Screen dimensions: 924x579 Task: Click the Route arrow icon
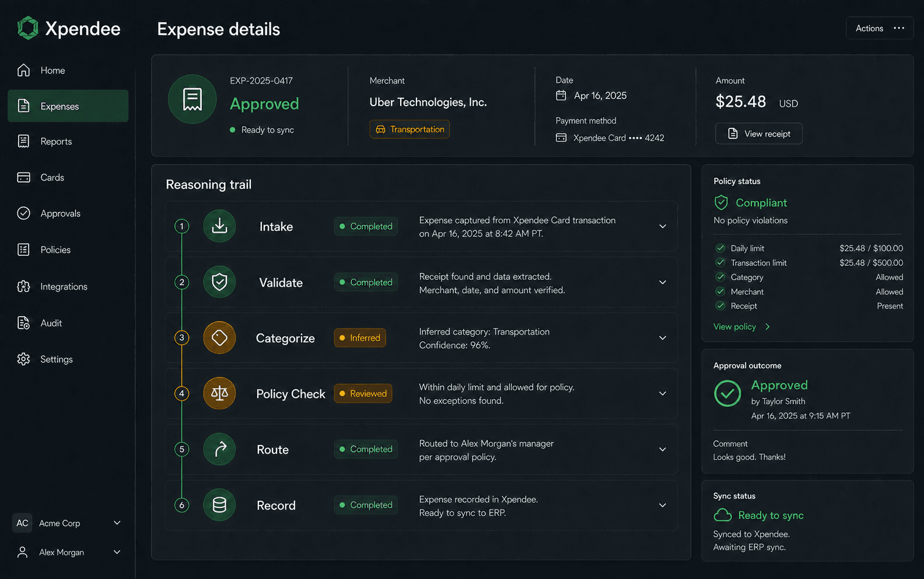pyautogui.click(x=219, y=449)
